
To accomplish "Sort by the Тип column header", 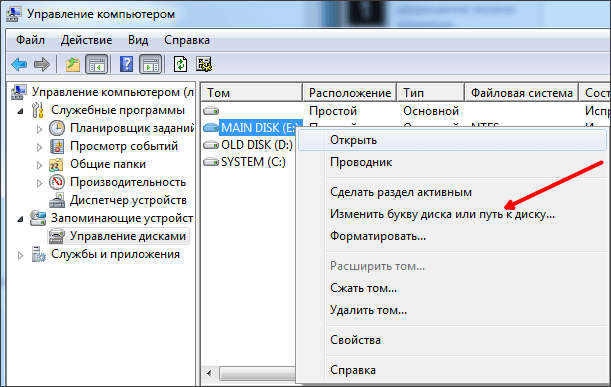I will 431,93.
